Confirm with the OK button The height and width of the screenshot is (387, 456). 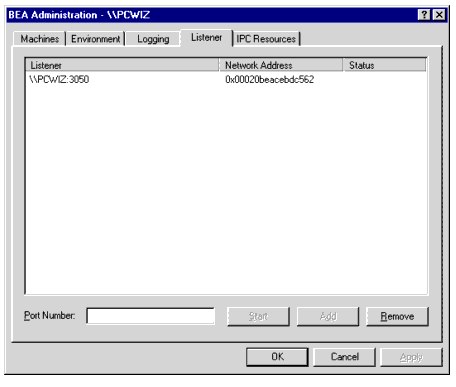(x=277, y=357)
